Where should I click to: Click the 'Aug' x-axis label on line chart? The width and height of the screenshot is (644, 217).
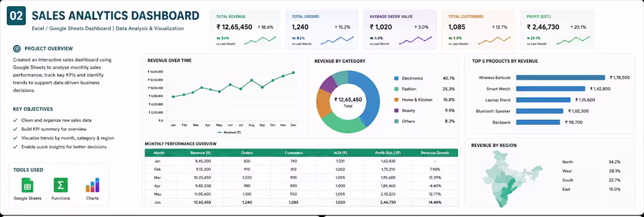[x=251, y=125]
